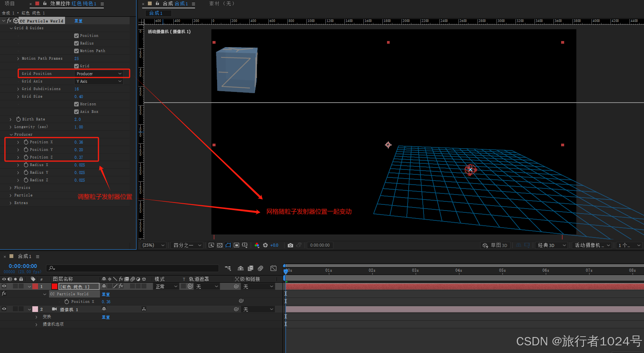Uncheck the Axis Box checkbox
The width and height of the screenshot is (644, 353).
tap(76, 112)
